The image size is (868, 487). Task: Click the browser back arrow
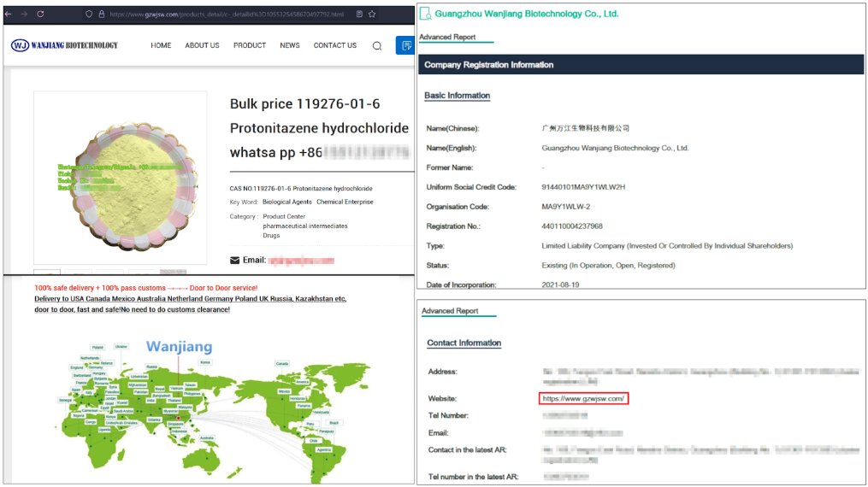pos(8,15)
